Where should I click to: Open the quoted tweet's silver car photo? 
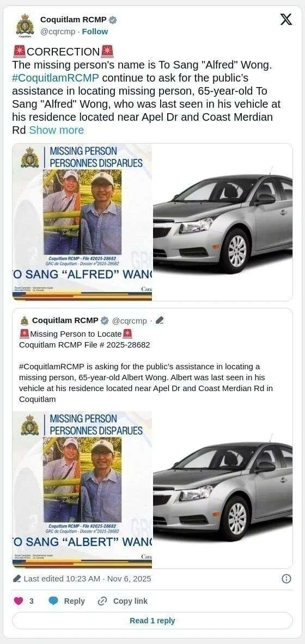click(223, 490)
